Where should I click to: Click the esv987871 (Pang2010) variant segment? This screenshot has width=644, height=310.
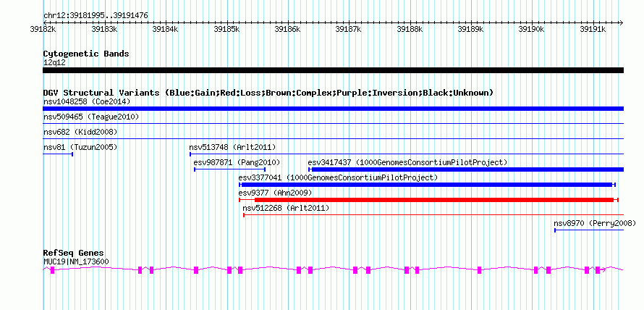[x=229, y=169]
